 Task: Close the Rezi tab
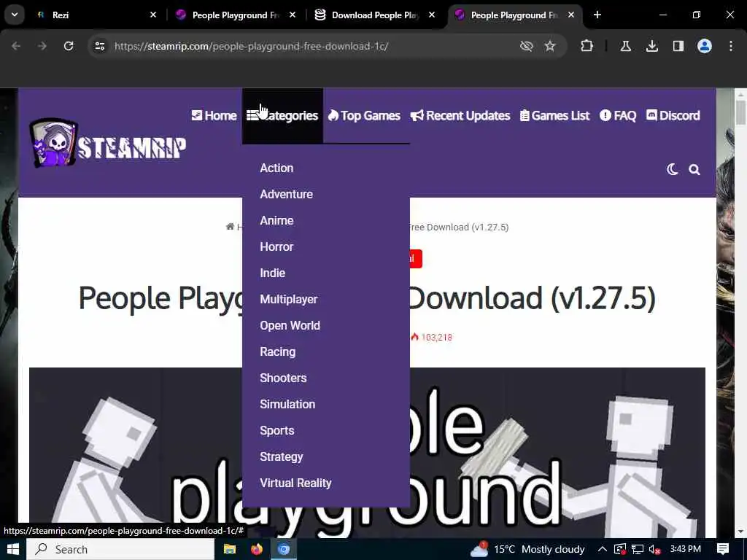[153, 15]
